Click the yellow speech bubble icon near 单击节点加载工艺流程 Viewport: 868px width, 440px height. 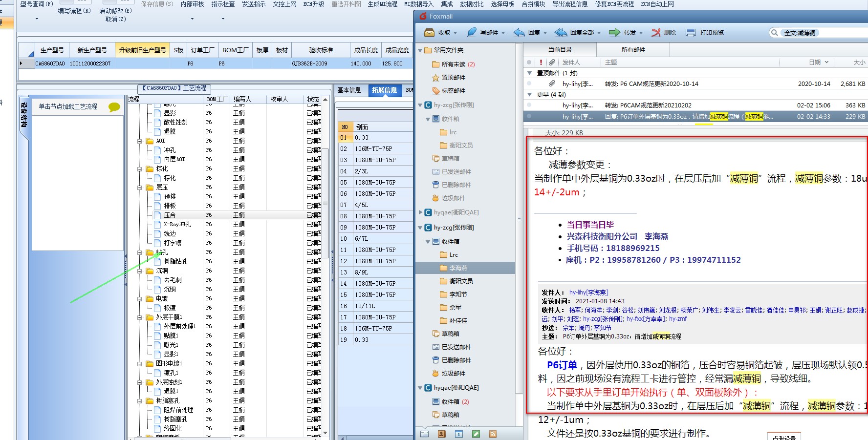point(114,107)
